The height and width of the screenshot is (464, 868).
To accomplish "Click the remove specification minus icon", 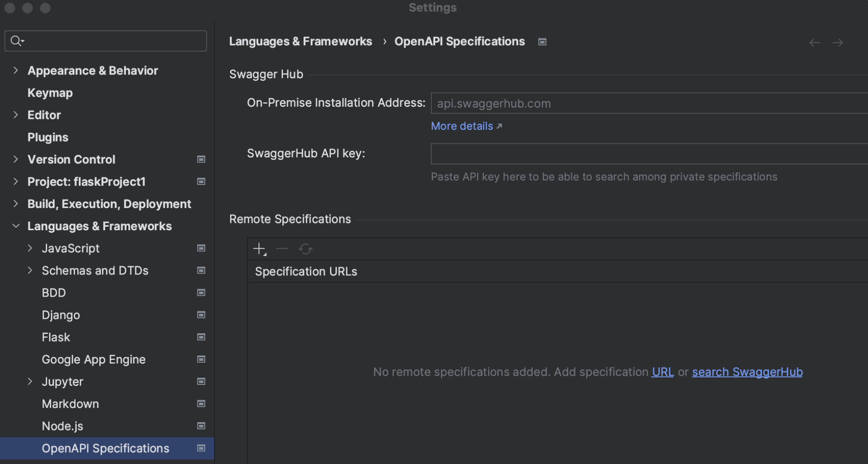I will [282, 249].
